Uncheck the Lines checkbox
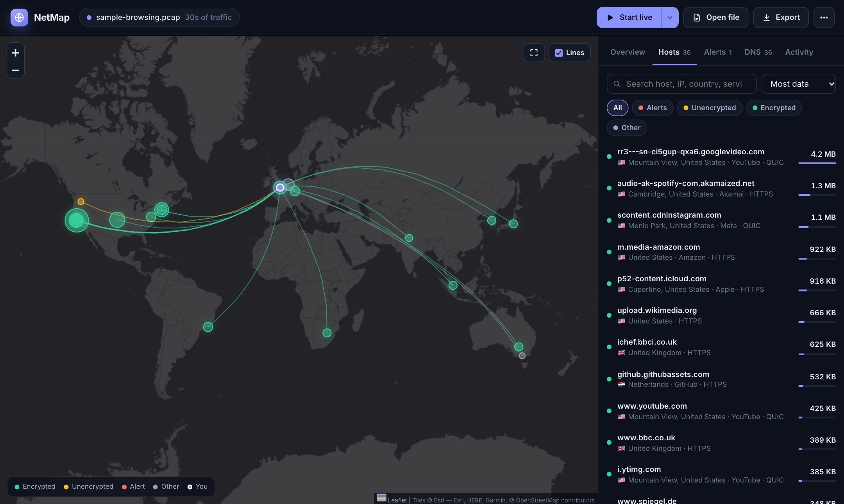This screenshot has height=504, width=844. point(559,53)
